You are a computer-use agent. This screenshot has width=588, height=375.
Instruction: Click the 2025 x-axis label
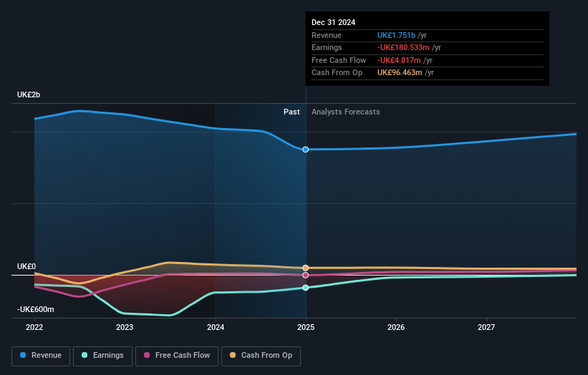point(306,327)
